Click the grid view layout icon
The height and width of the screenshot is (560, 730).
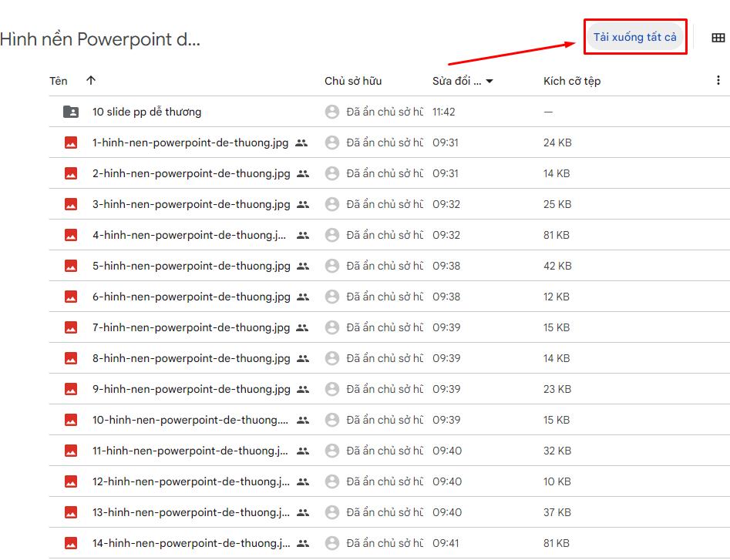coord(718,38)
